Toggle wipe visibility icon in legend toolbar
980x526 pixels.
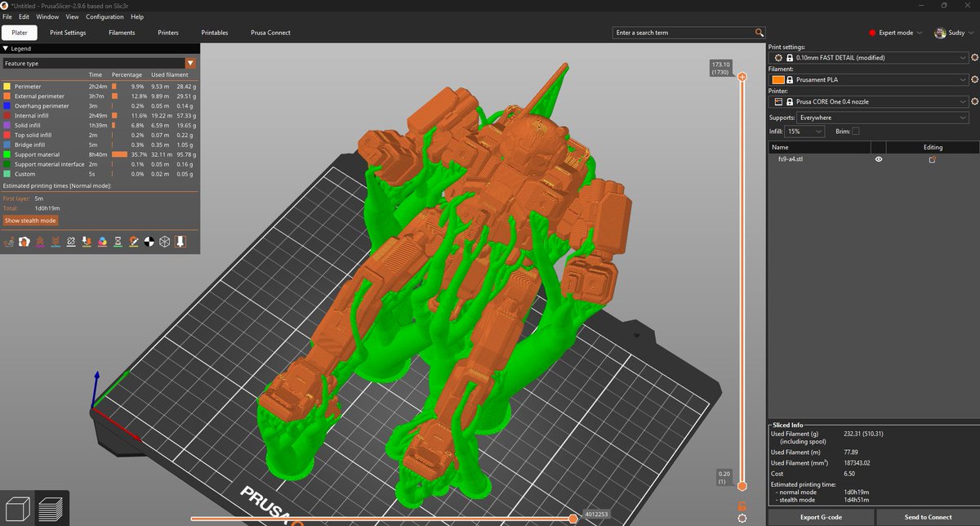coord(24,241)
